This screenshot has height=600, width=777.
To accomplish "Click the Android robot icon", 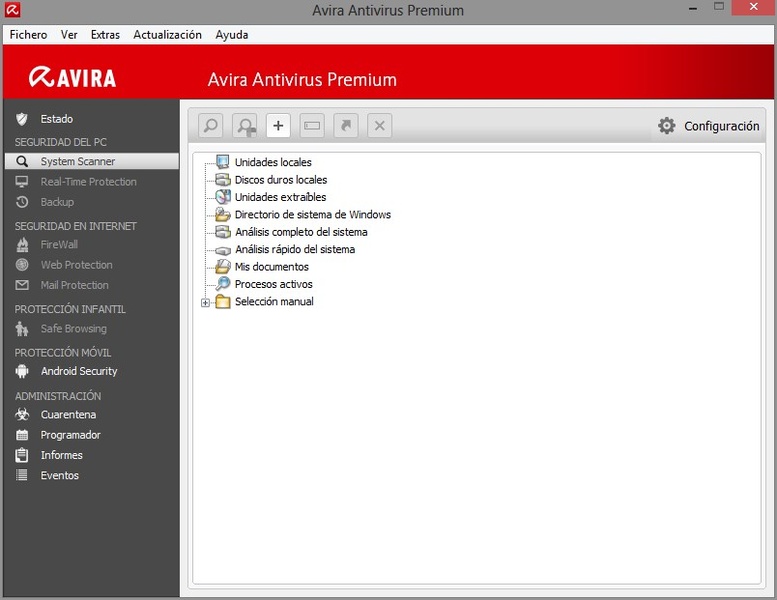I will tap(22, 371).
